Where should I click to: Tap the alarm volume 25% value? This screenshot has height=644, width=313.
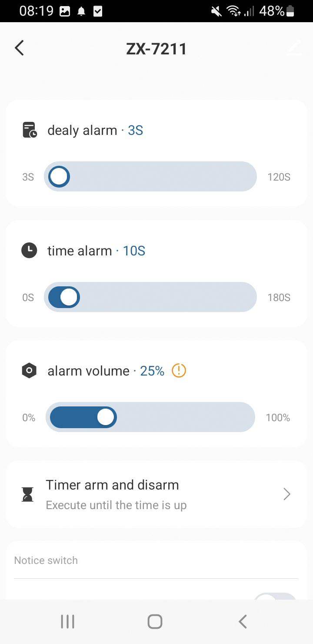[152, 371]
